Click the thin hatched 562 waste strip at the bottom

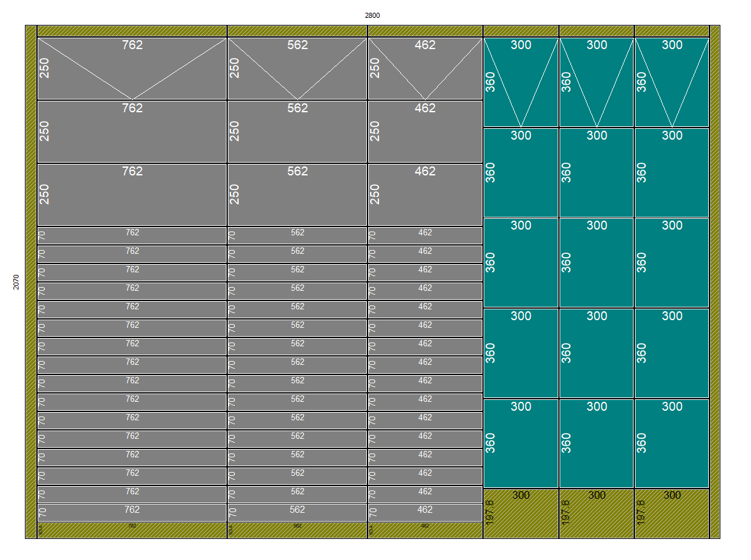(297, 530)
